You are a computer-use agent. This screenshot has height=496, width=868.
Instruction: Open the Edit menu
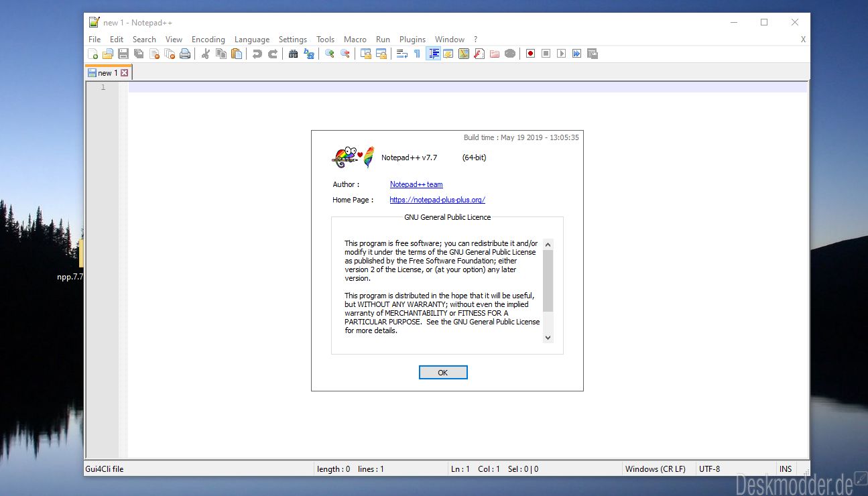click(117, 40)
